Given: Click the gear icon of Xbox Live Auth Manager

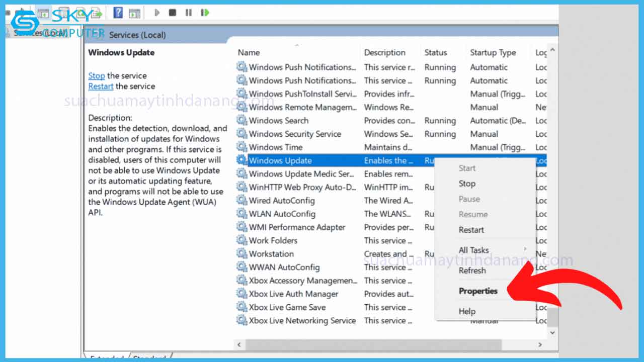Looking at the screenshot, I should [x=242, y=294].
